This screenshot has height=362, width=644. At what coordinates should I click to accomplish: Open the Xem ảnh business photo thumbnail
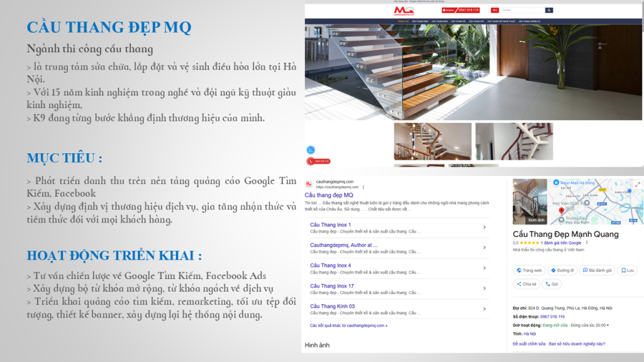[x=530, y=202]
